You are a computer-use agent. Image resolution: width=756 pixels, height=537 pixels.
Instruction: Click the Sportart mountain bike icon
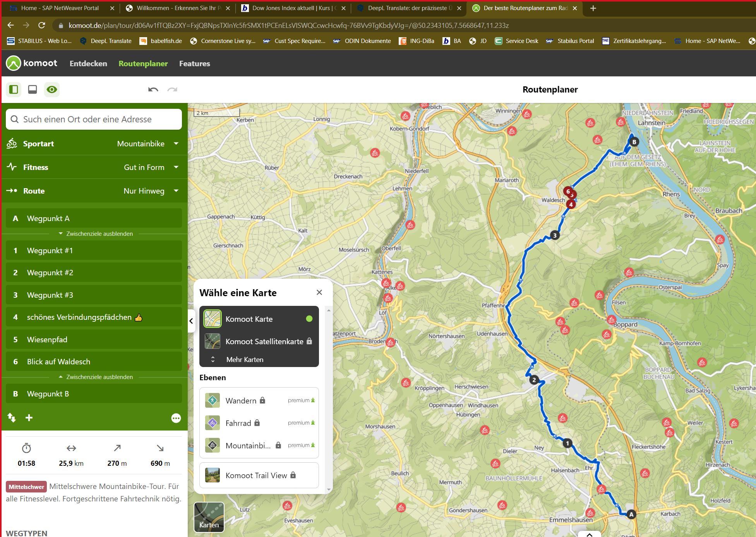pyautogui.click(x=12, y=144)
